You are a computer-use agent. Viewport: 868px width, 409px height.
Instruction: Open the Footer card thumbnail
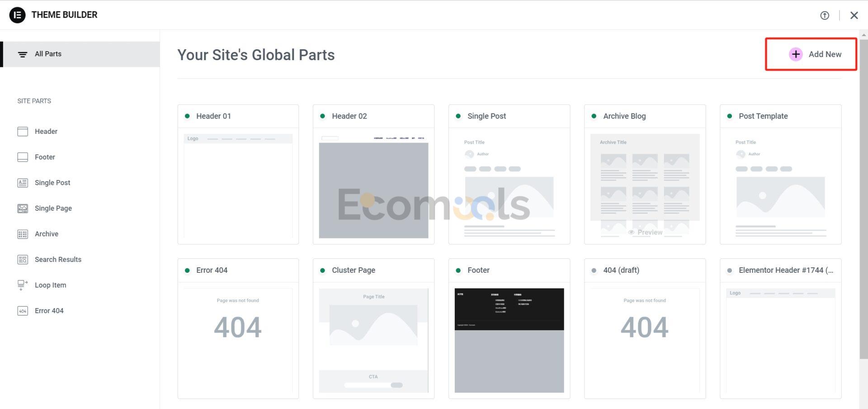point(509,340)
